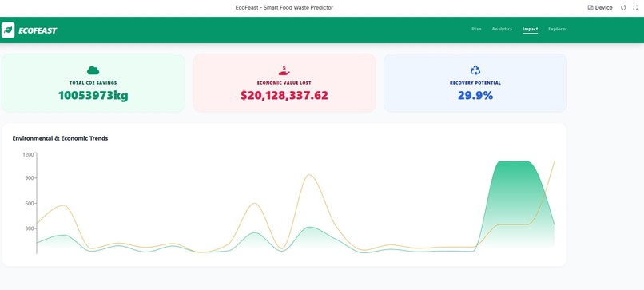This screenshot has width=644, height=290.
Task: Click the fullscreen expand icon at top right
Action: click(635, 7)
